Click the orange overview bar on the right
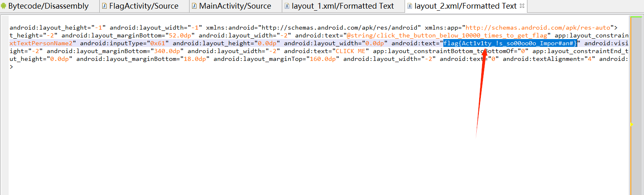The width and height of the screenshot is (644, 195). [636, 103]
